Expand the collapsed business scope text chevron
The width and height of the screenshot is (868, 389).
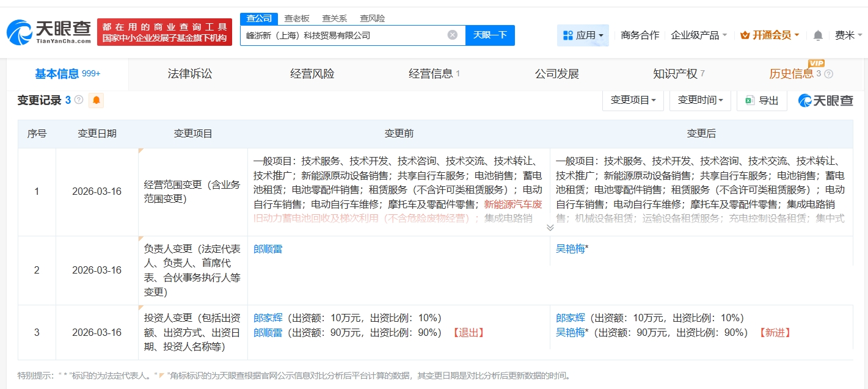click(x=550, y=228)
